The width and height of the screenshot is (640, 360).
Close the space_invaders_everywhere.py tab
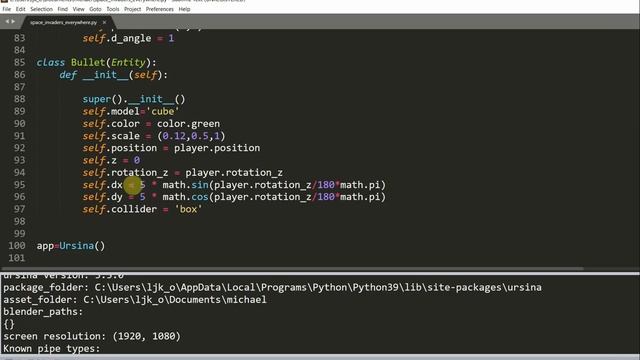(104, 22)
